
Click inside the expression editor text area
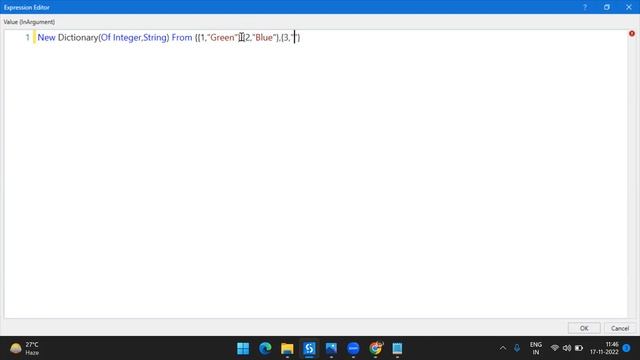click(316, 173)
